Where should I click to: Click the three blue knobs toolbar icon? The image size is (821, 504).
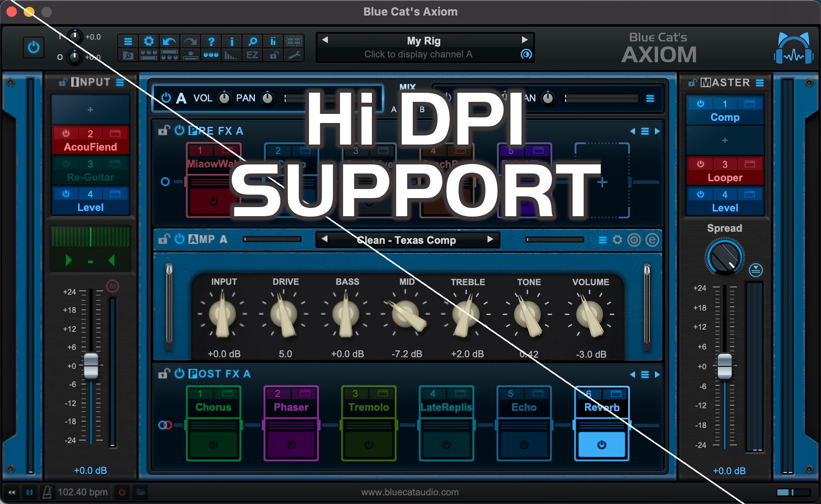pyautogui.click(x=211, y=55)
